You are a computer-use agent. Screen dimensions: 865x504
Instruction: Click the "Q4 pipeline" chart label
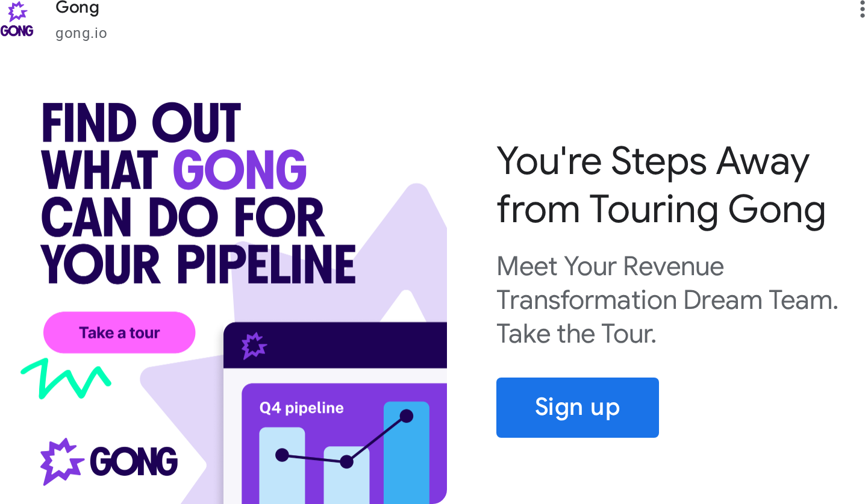point(301,408)
